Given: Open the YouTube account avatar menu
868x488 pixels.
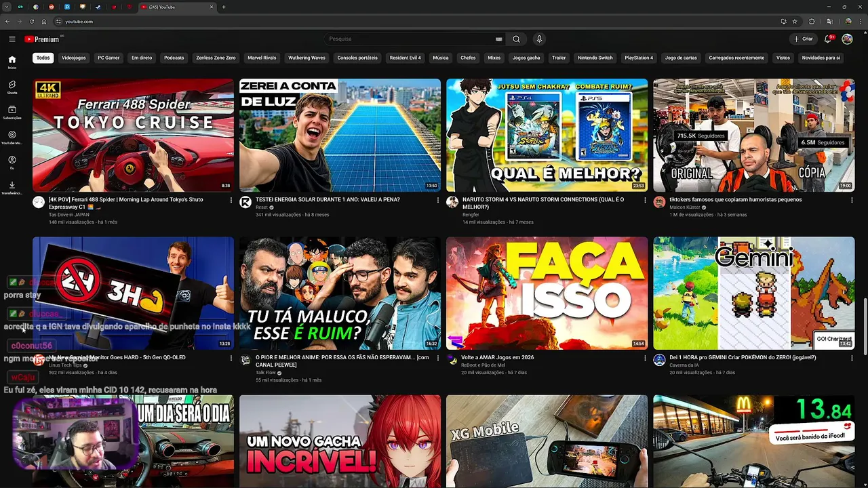Looking at the screenshot, I should (847, 39).
